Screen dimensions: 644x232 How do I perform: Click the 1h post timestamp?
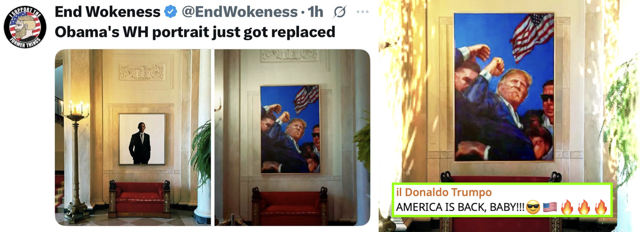[x=315, y=12]
